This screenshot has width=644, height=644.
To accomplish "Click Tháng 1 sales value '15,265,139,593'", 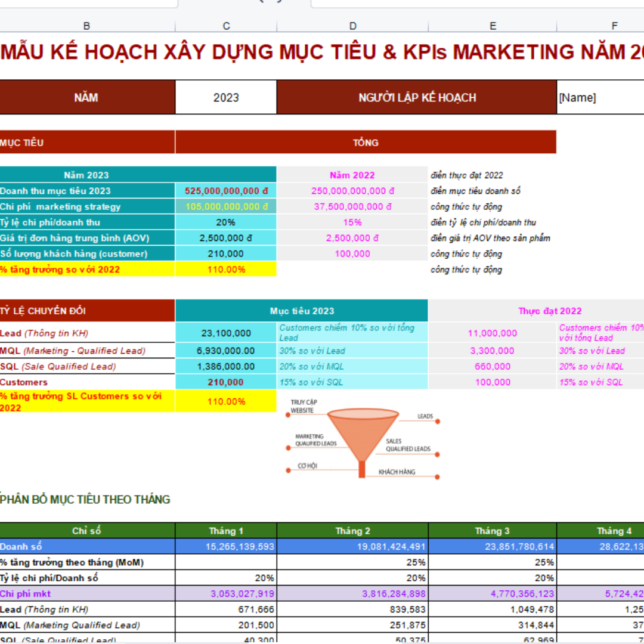I will coord(226,546).
